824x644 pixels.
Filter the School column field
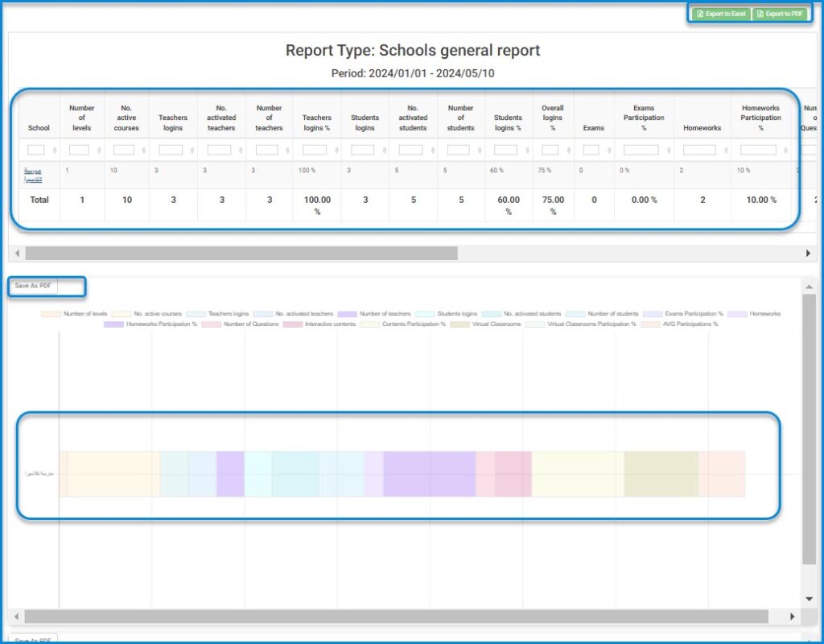[35, 150]
